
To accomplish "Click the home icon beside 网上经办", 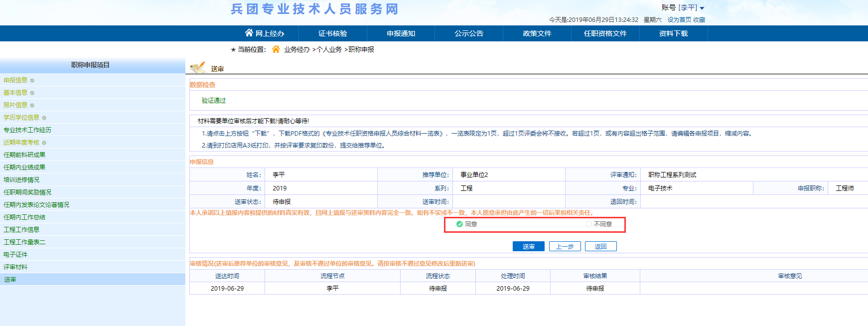I will click(x=249, y=33).
